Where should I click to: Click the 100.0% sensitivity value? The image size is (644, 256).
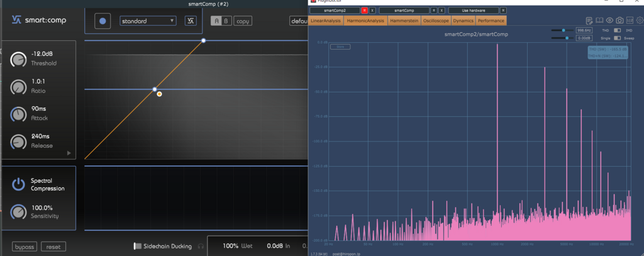[42, 208]
